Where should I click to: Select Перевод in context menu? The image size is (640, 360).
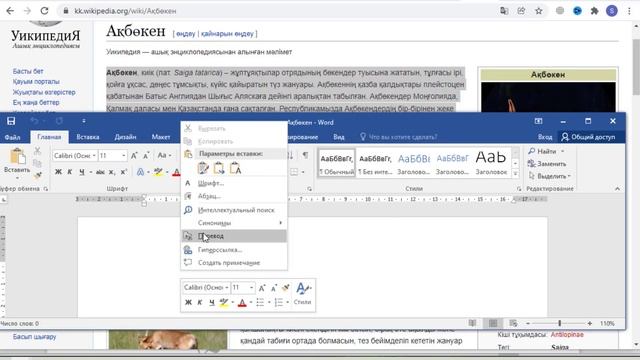tap(234, 236)
